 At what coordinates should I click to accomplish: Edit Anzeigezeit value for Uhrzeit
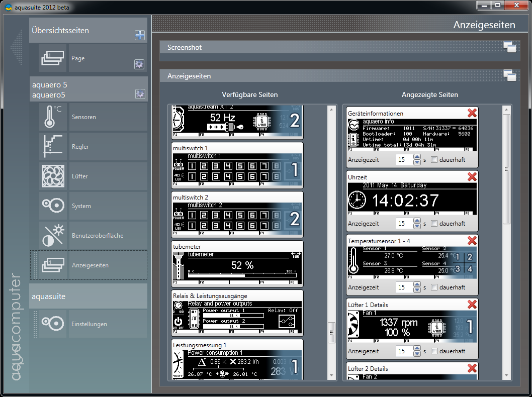[x=404, y=224]
